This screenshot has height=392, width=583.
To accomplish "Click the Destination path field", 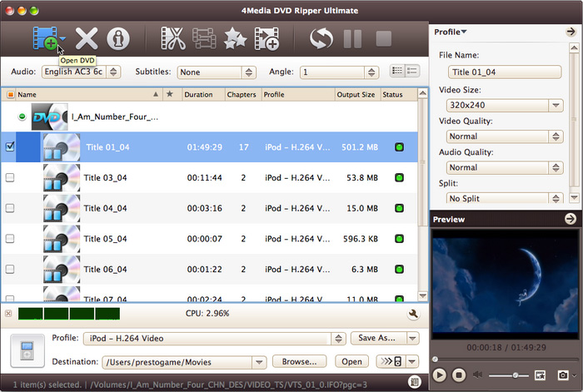I will 177,362.
